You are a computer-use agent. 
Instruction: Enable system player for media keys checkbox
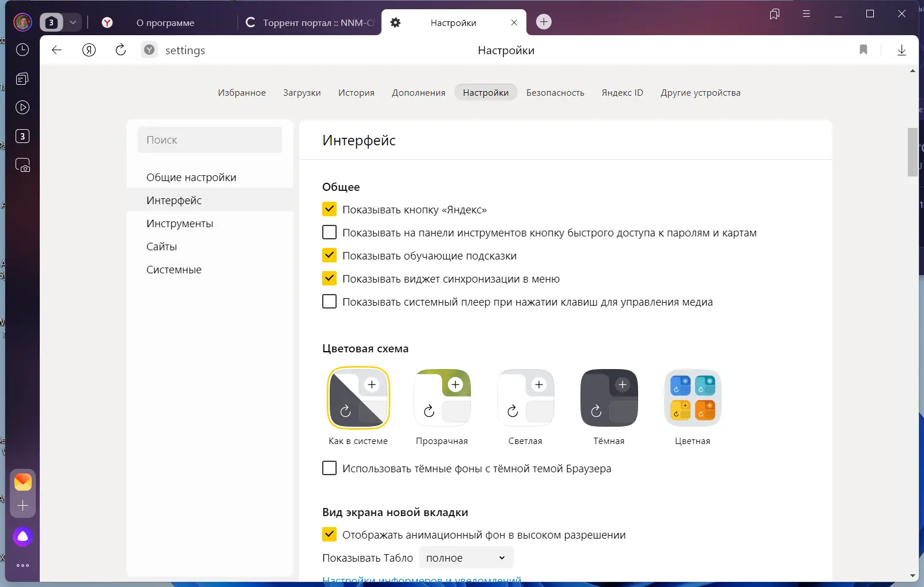tap(329, 302)
